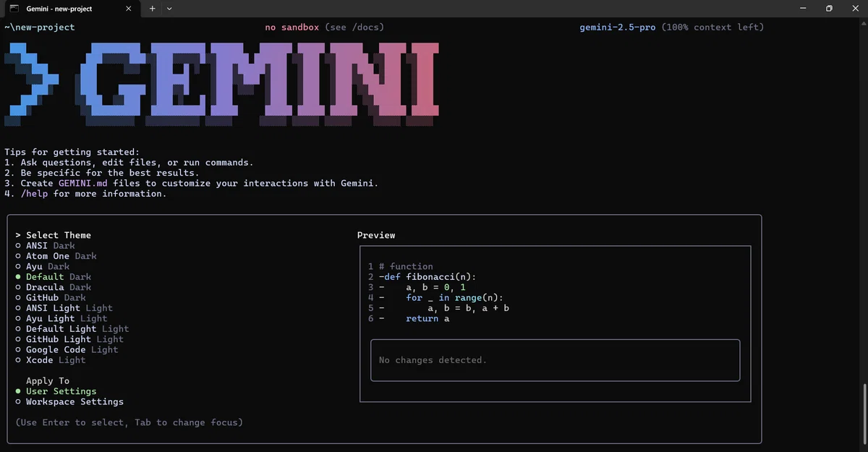Click the def fibonacci(n) code line
This screenshot has width=868, height=452.
point(428,277)
